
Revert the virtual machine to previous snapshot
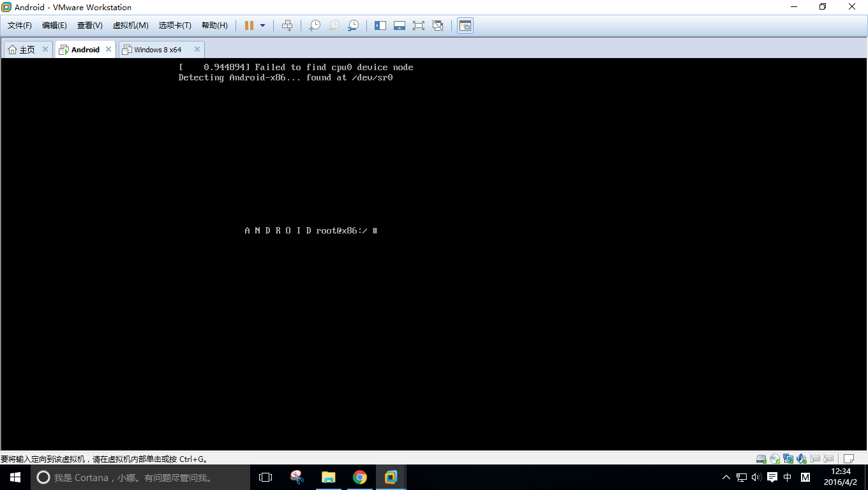tap(334, 26)
